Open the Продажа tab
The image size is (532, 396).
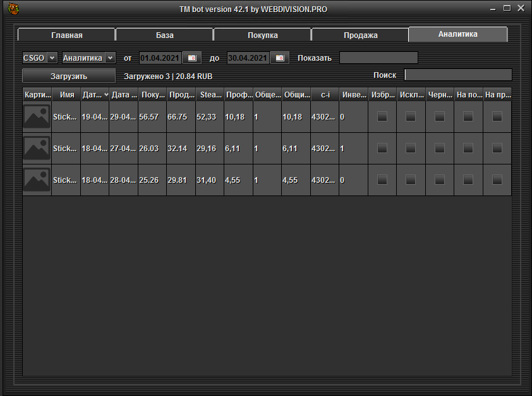point(360,35)
